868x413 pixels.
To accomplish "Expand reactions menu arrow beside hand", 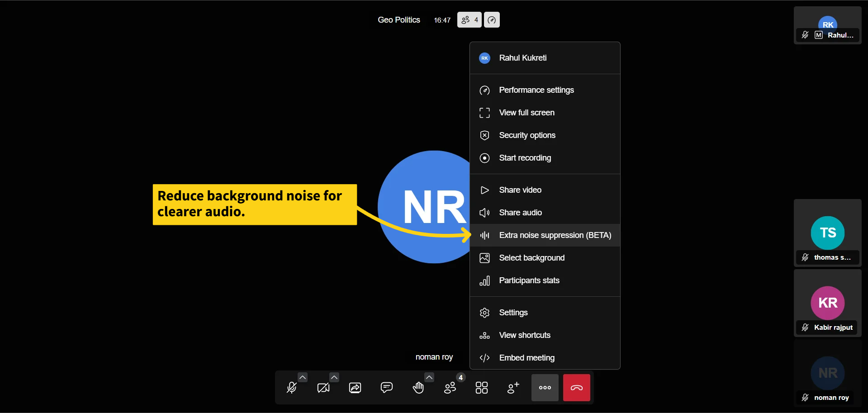I will [x=429, y=377].
